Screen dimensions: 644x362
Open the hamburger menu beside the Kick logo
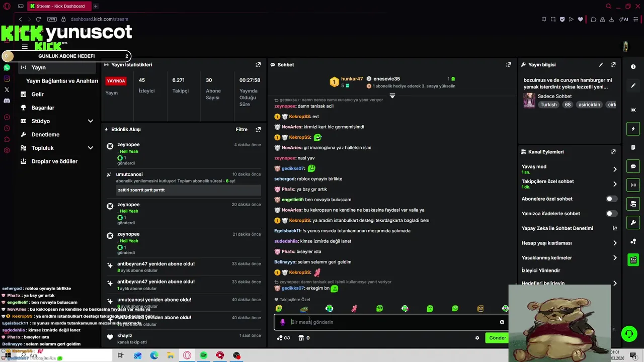pyautogui.click(x=25, y=47)
